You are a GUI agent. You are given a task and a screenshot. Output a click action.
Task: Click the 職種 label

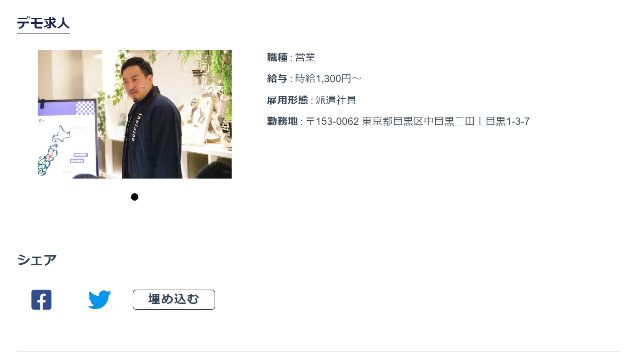pos(277,58)
